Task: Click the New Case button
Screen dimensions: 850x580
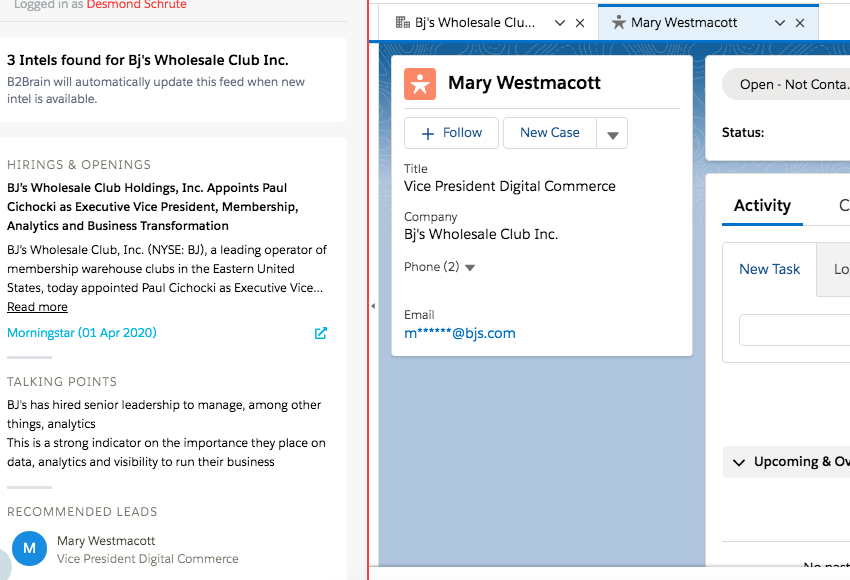Action: (x=550, y=133)
